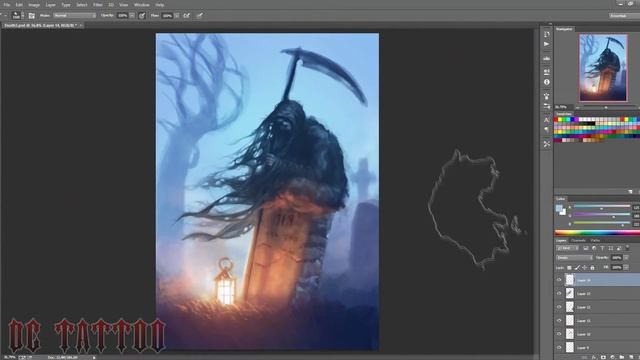
Task: Add a layer style with fx
Action: (593, 357)
